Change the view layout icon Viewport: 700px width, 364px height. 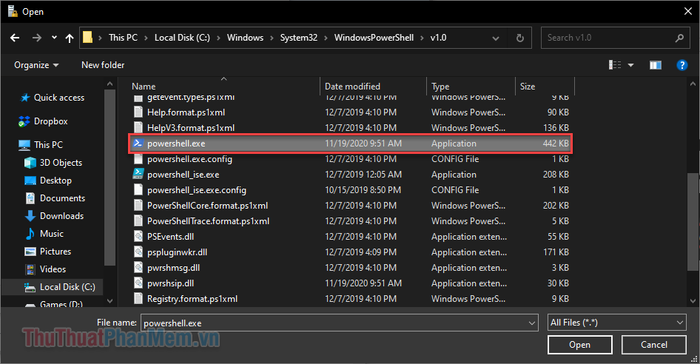pyautogui.click(x=615, y=65)
